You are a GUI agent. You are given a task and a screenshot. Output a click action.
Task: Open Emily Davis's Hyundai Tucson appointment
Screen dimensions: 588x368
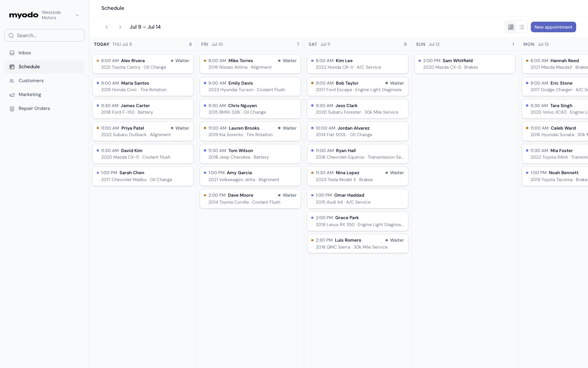250,86
